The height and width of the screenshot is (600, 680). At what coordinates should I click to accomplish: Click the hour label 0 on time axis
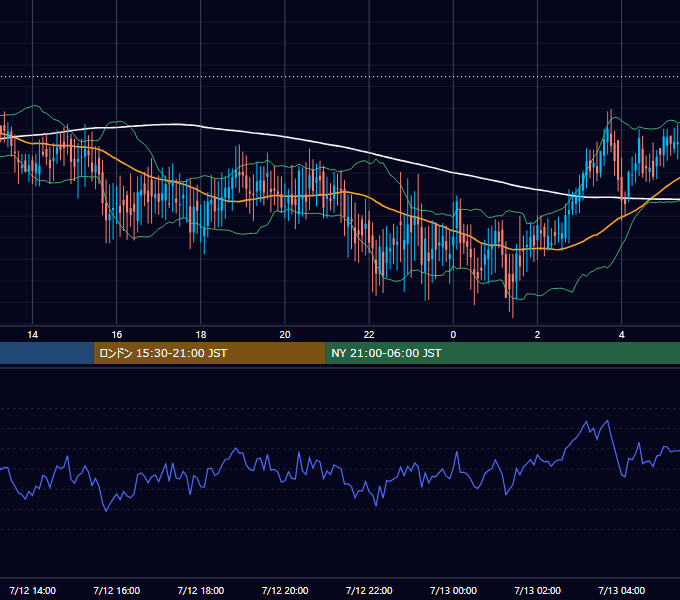pos(453,335)
